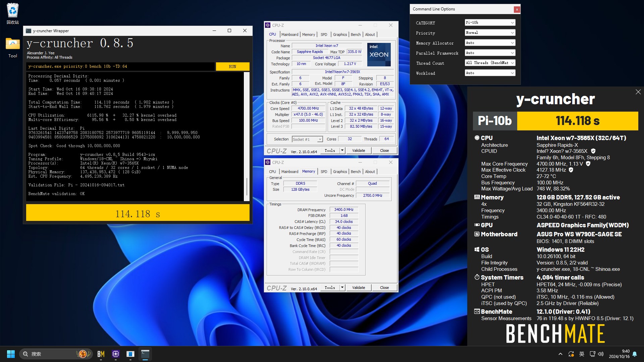Click Tools button in lower CPU-Z window
The image size is (644, 362).
[x=330, y=288]
